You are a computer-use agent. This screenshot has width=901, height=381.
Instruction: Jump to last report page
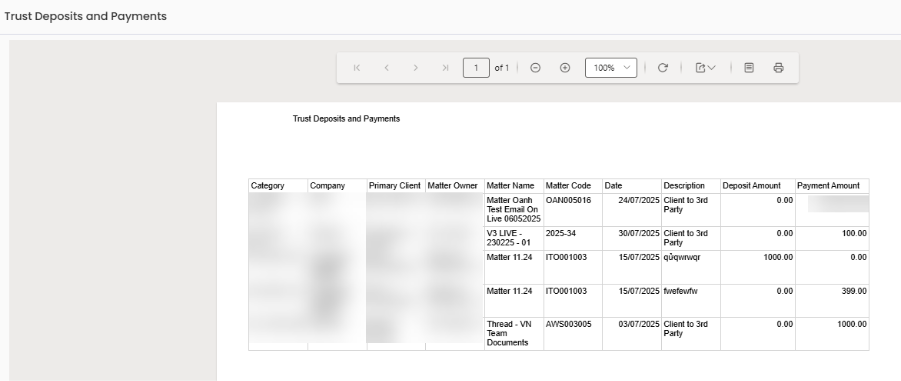click(445, 68)
